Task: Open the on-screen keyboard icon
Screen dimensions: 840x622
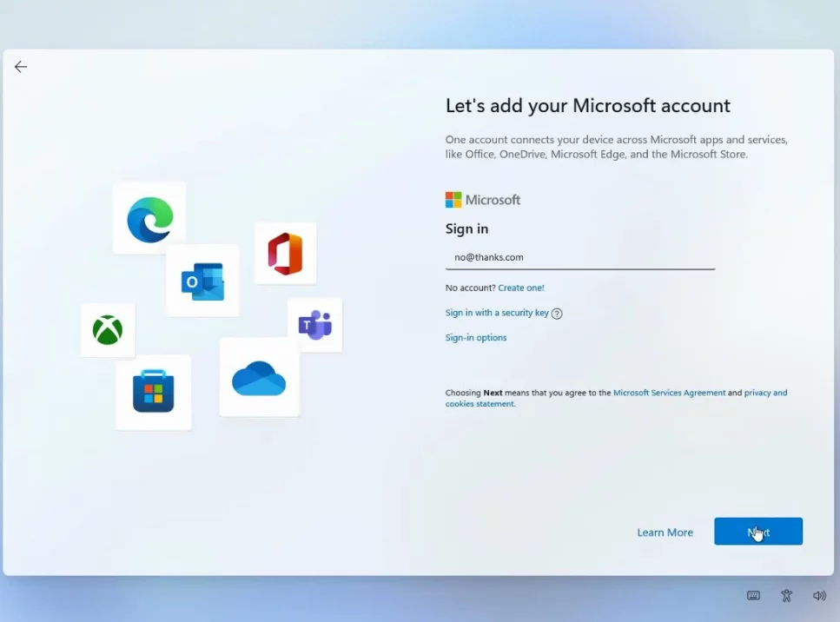Action: [x=753, y=595]
